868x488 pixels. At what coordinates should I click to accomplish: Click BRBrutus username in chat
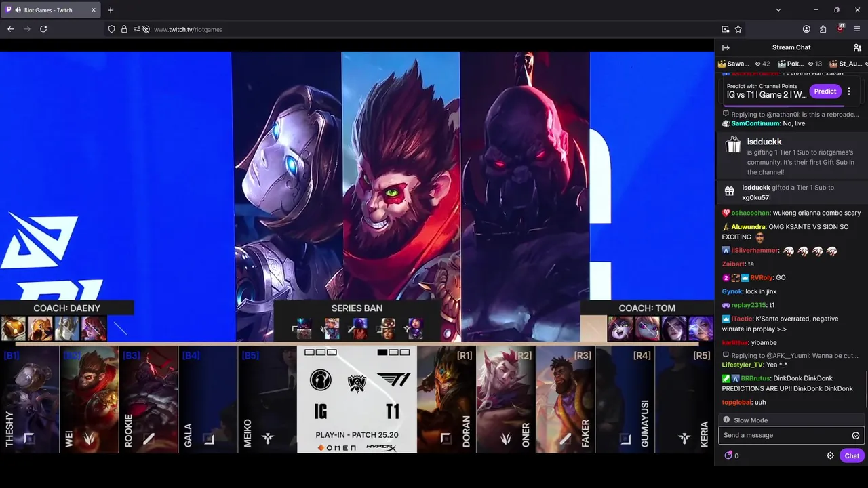(755, 378)
